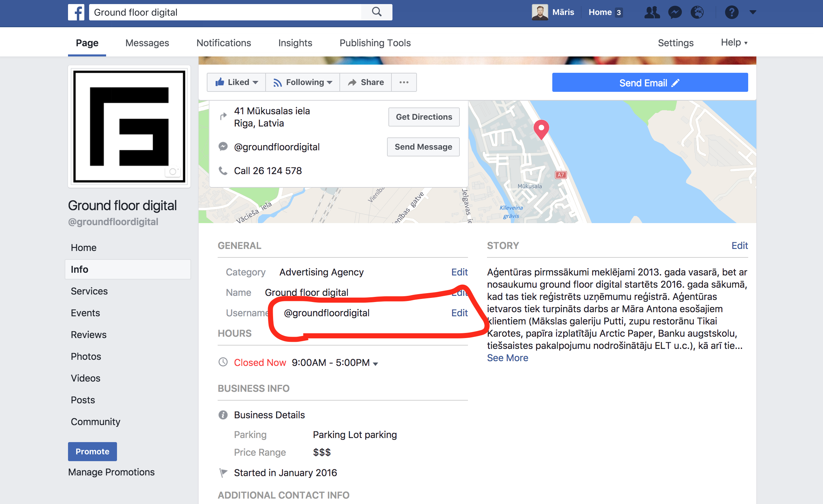
Task: Click the Ground floor digital page logo
Action: pos(129,127)
